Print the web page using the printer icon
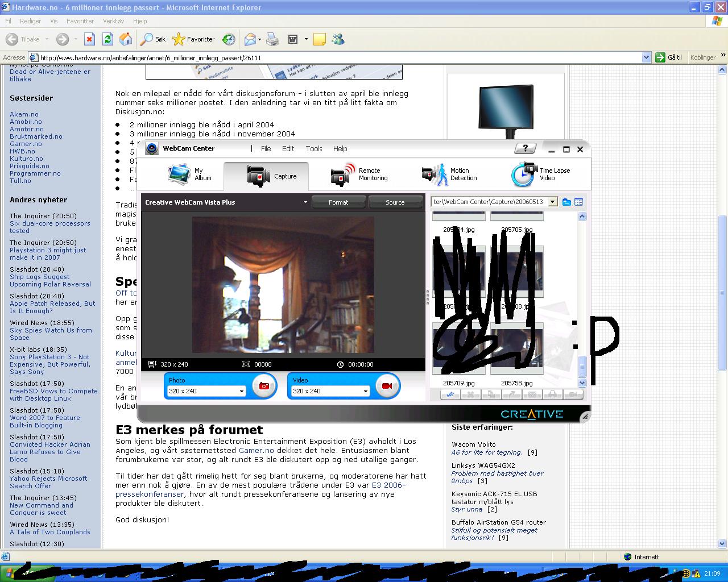The image size is (728, 582). [x=272, y=39]
